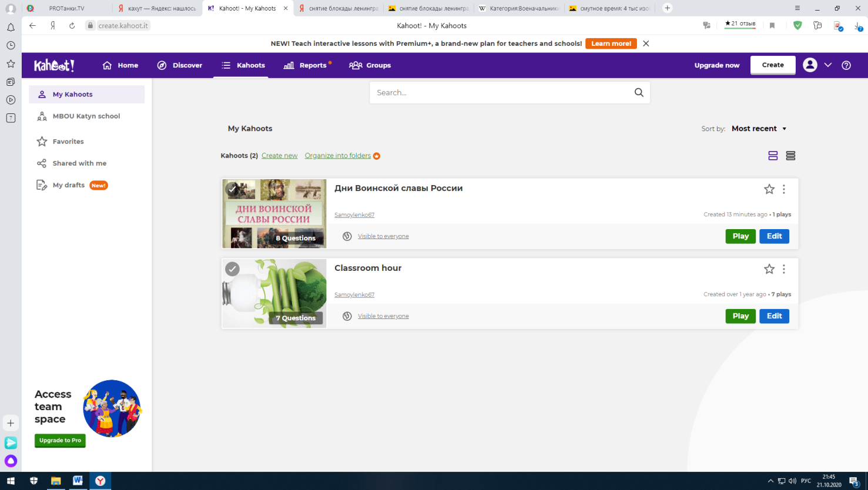Open MBOU Katyn school in the sidebar

(x=86, y=116)
